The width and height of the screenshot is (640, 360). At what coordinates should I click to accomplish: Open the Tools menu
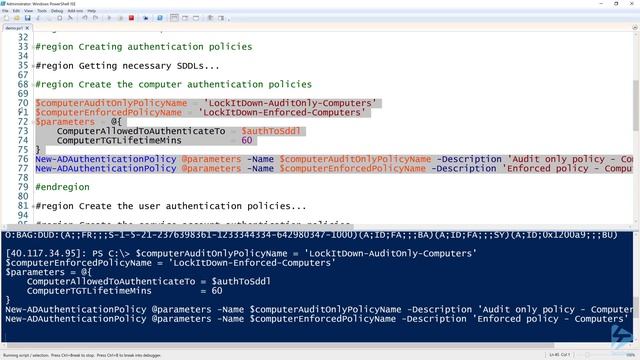click(42, 11)
